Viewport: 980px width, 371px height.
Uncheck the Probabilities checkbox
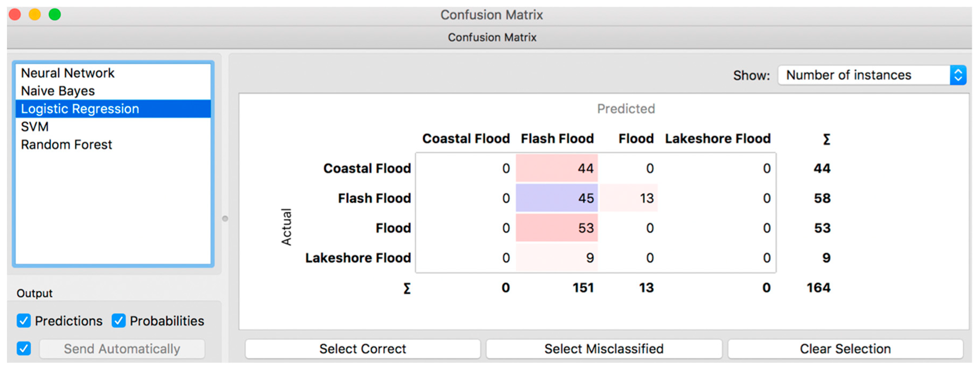[118, 321]
